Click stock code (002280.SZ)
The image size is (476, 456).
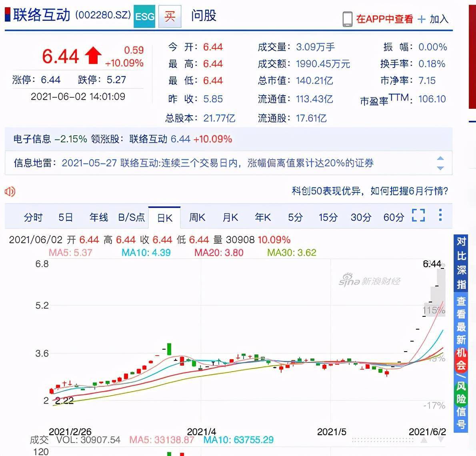[x=103, y=15]
